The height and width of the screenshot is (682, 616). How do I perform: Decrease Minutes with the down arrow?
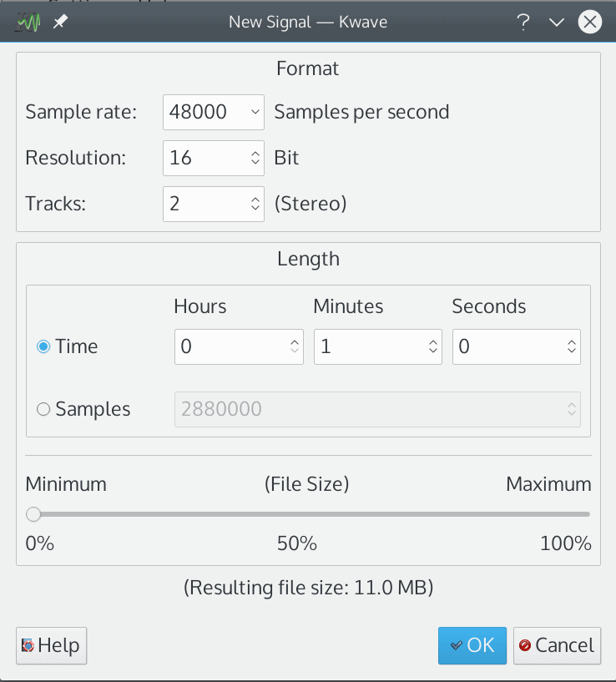coord(433,351)
